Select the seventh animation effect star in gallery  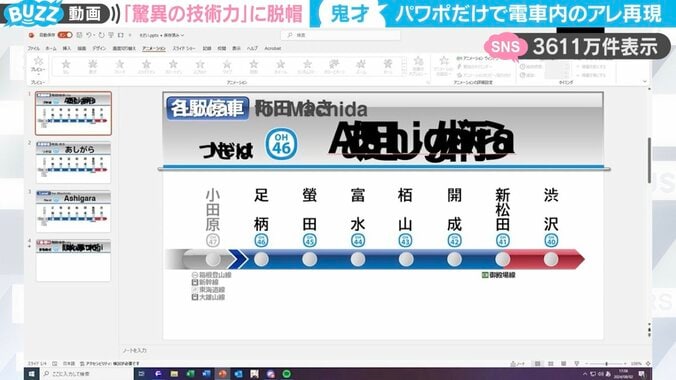[x=227, y=66]
